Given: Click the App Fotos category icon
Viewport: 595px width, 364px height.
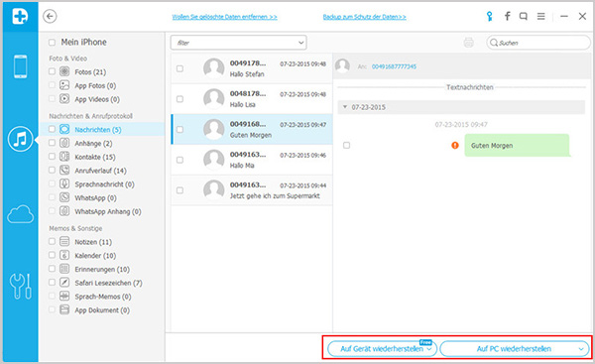Looking at the screenshot, I should point(64,85).
